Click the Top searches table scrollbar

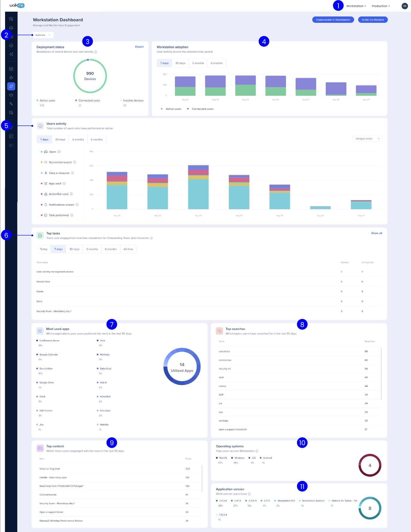tap(381, 373)
